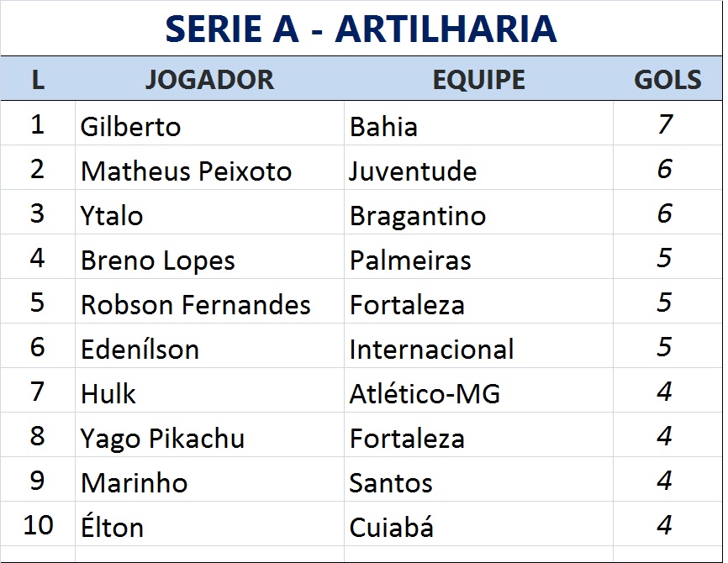Select the Robson Fernandes cell

(x=195, y=305)
